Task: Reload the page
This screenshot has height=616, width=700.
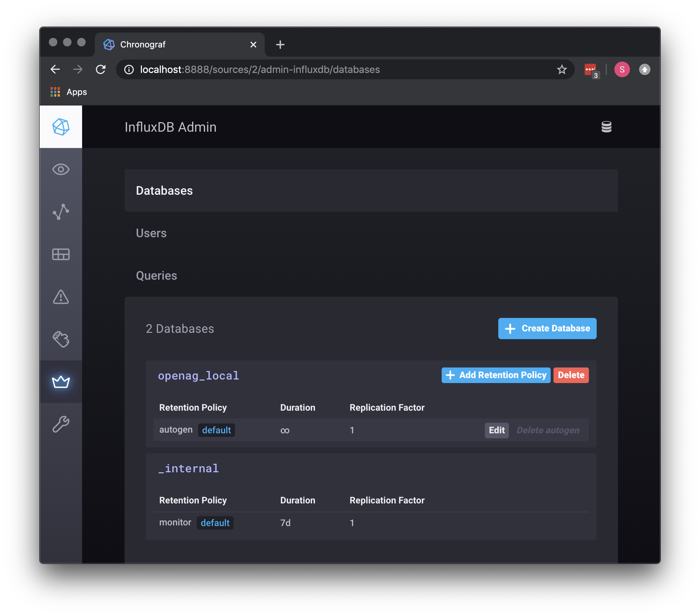Action: point(101,69)
